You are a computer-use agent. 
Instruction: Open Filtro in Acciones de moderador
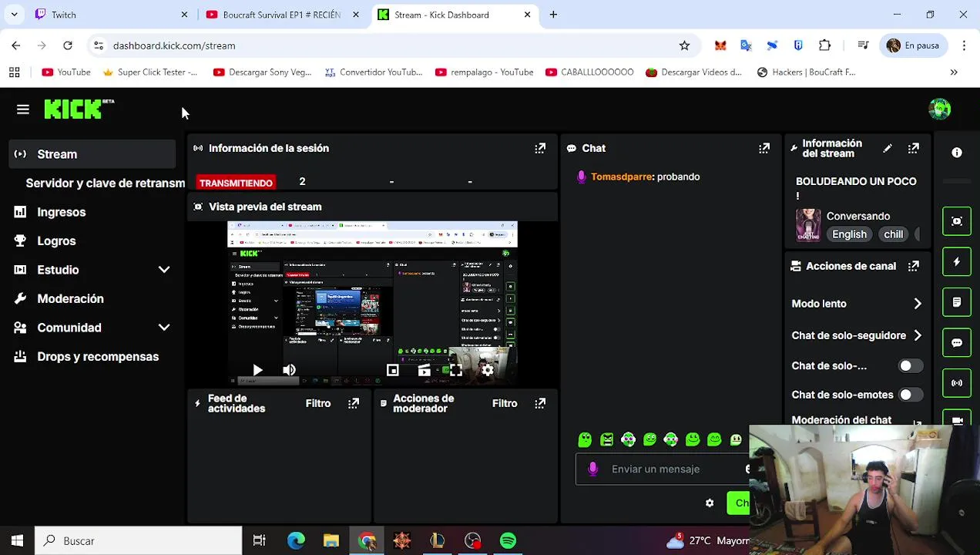tap(505, 403)
